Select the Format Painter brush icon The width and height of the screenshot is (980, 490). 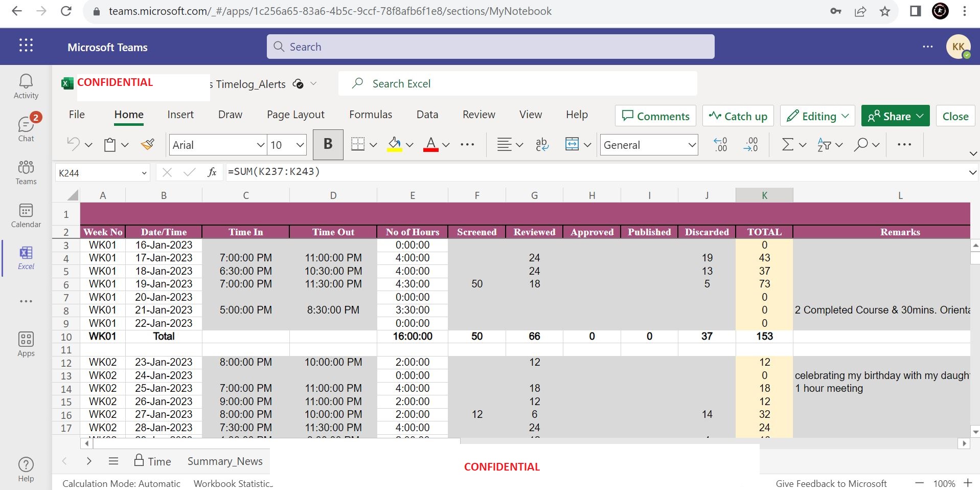[148, 145]
